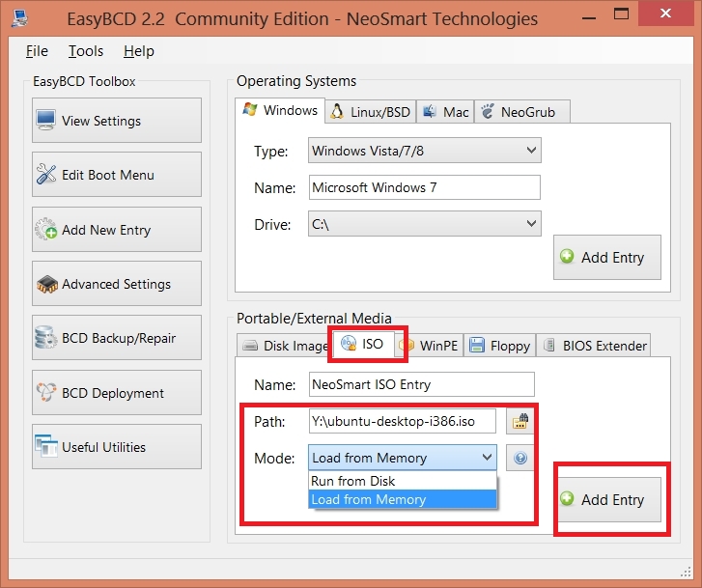Open the BCD Backup/Repair page
The height and width of the screenshot is (588, 702).
[x=117, y=338]
